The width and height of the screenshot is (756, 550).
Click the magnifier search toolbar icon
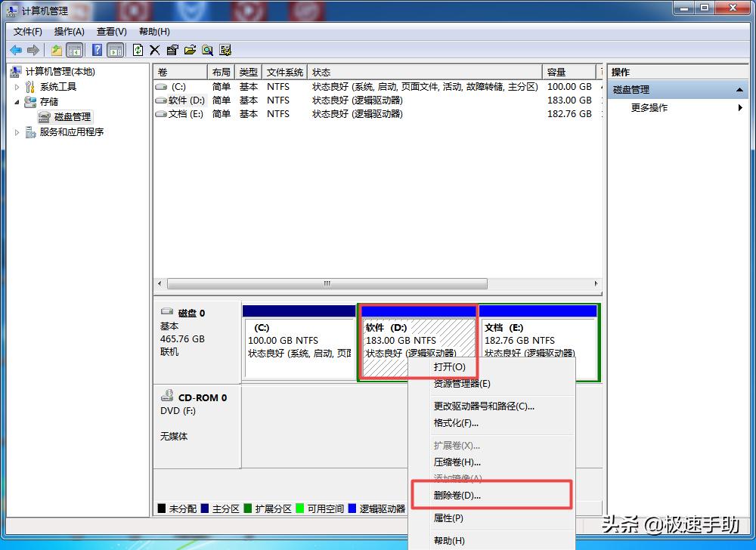pyautogui.click(x=207, y=50)
